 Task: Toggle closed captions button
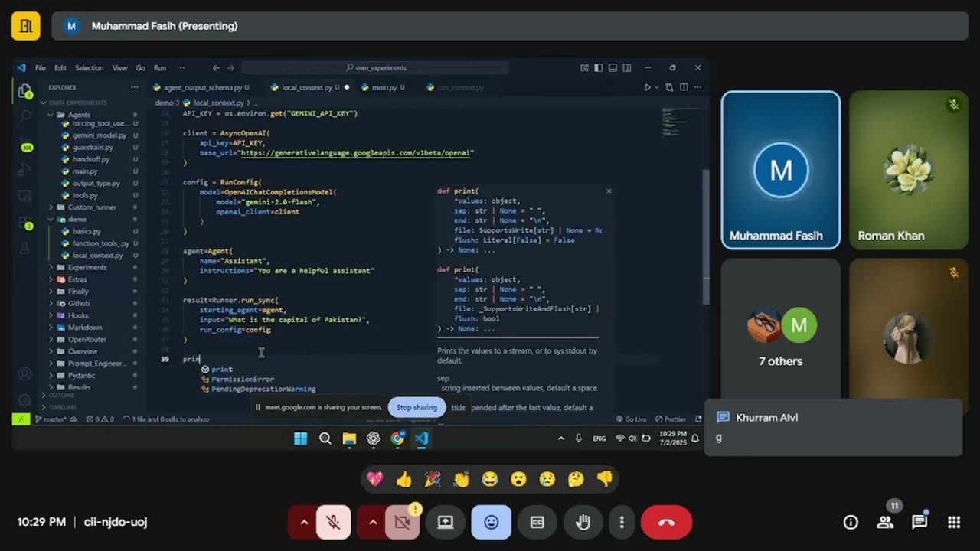coord(537,522)
